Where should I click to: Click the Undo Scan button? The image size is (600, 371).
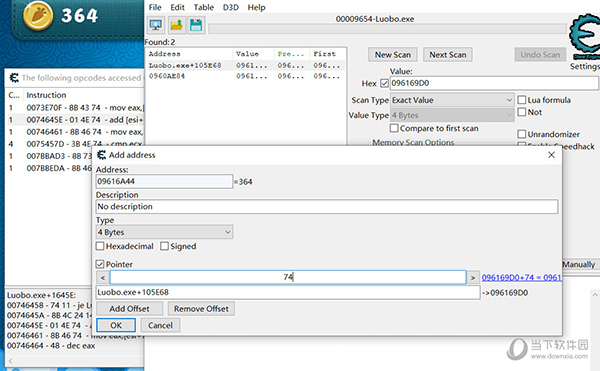click(540, 55)
